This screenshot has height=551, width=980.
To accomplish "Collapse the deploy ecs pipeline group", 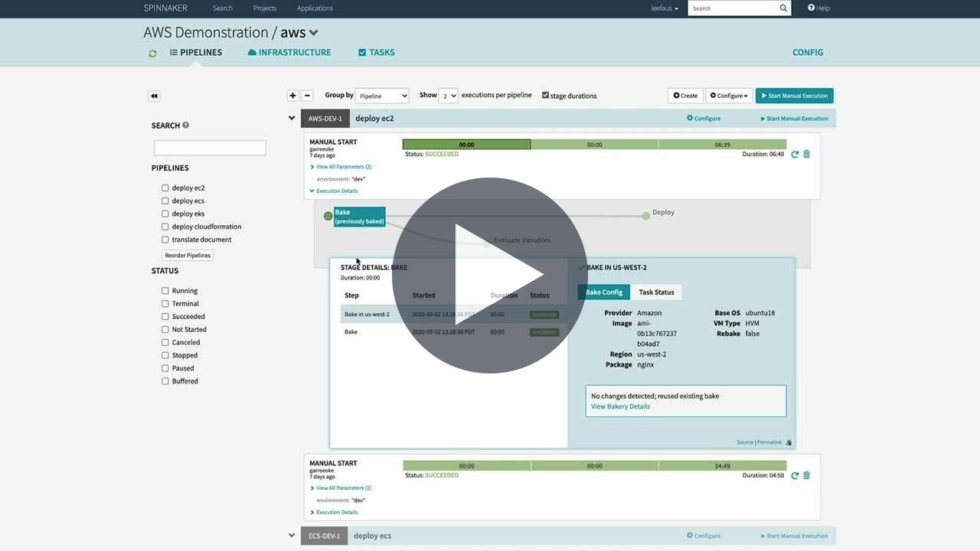I will pos(292,536).
